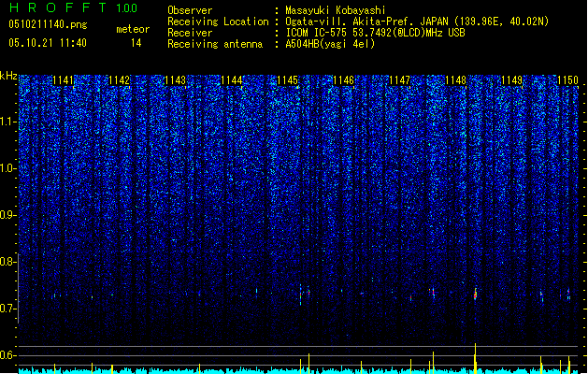The image size is (588, 374).
Task: Click the timestamp 05.10.21 11:40
Action: [48, 43]
